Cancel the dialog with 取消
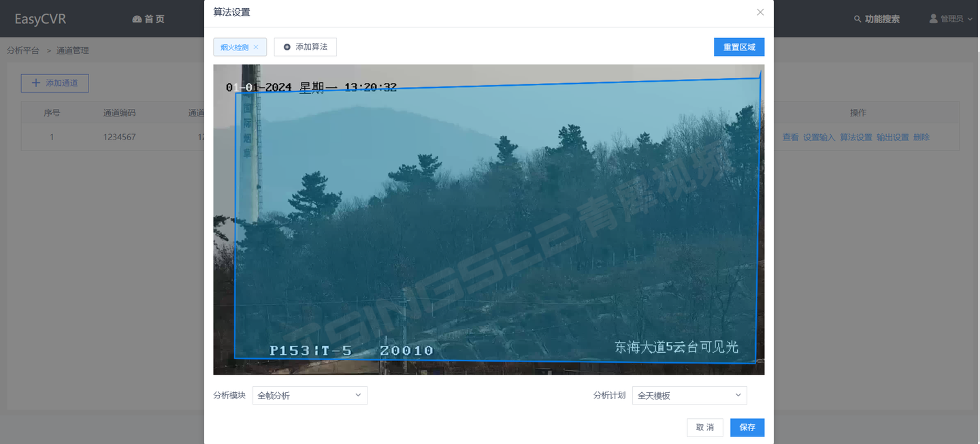The height and width of the screenshot is (444, 980). point(705,427)
